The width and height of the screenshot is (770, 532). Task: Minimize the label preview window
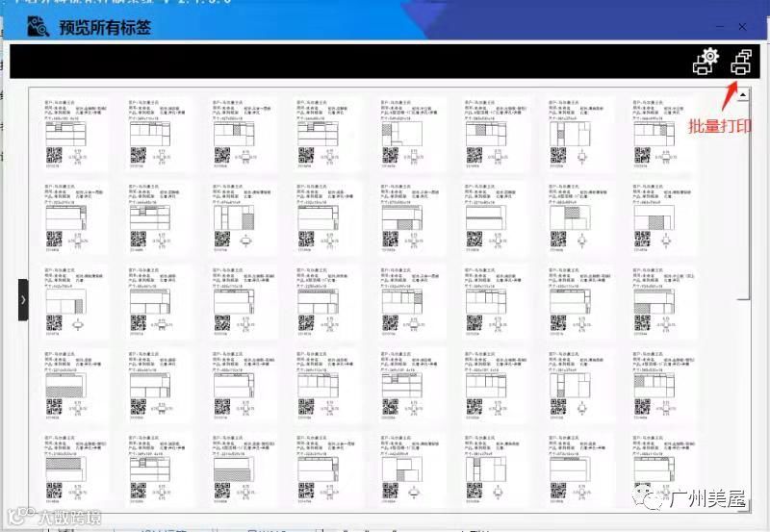pyautogui.click(x=719, y=27)
